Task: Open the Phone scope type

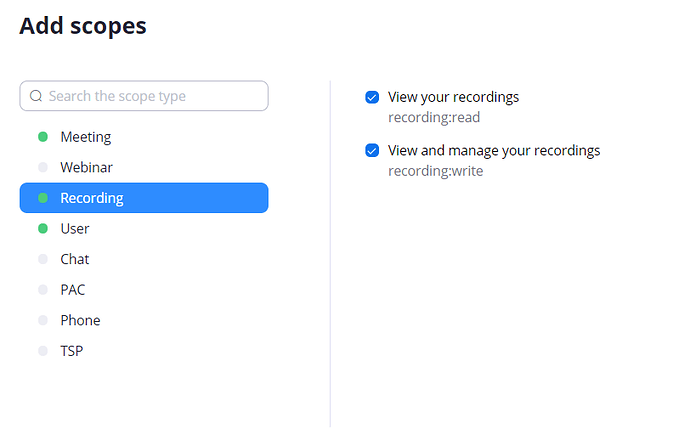Action: pyautogui.click(x=80, y=320)
